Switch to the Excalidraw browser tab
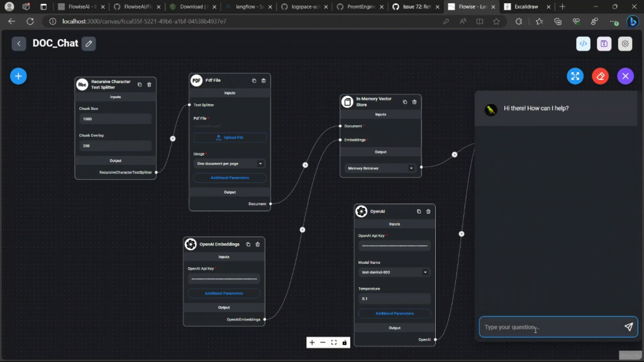The height and width of the screenshot is (362, 644). pos(525,7)
